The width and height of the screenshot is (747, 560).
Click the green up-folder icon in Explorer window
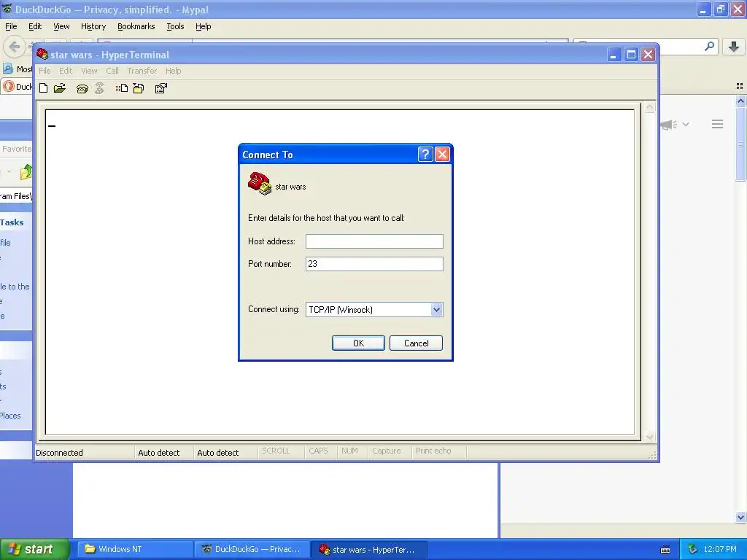click(26, 172)
